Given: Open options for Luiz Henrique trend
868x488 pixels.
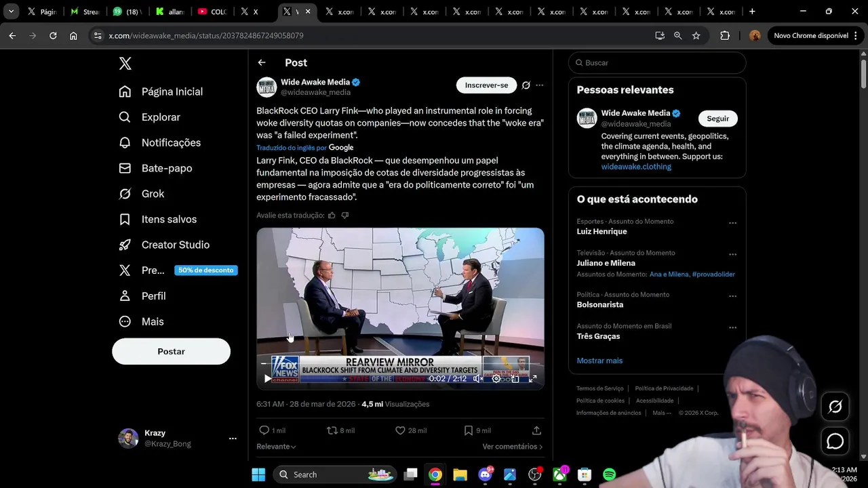Looking at the screenshot, I should coord(732,223).
